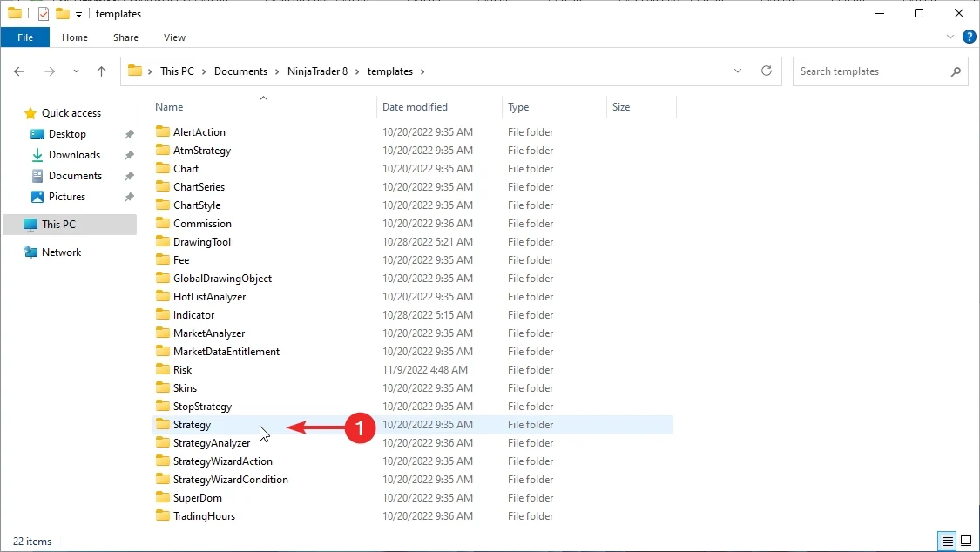Click the Search templates input field

(871, 71)
